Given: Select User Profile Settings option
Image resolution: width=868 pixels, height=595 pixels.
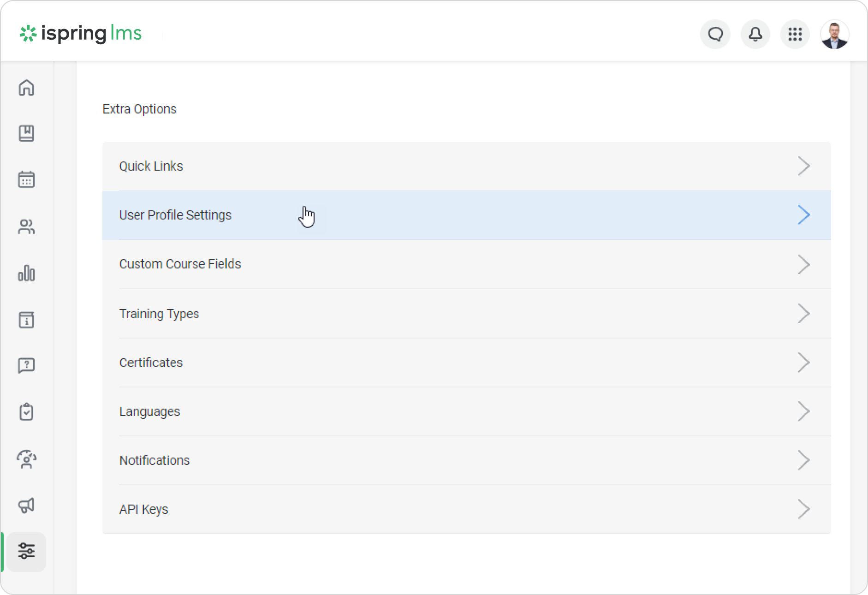Looking at the screenshot, I should coord(175,215).
